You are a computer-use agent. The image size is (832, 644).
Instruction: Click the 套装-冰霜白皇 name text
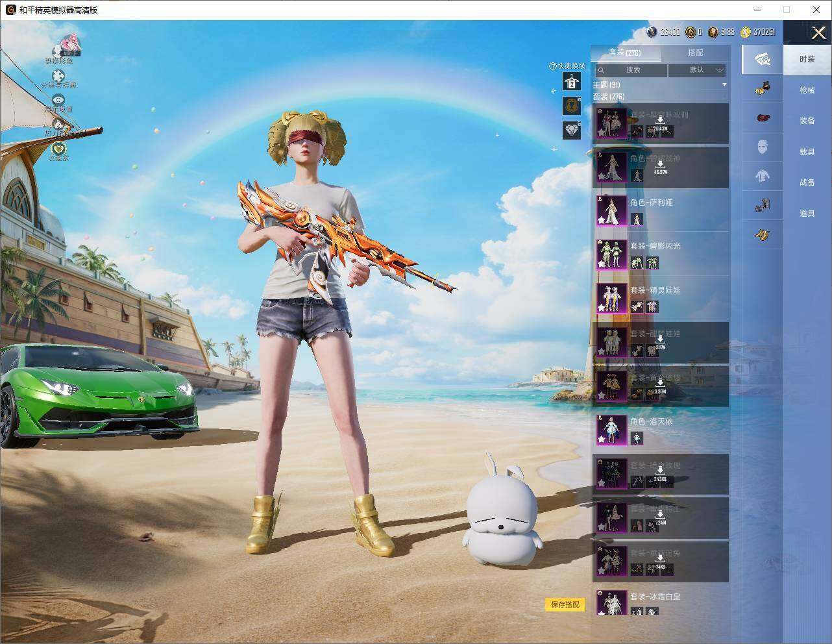pyautogui.click(x=655, y=597)
